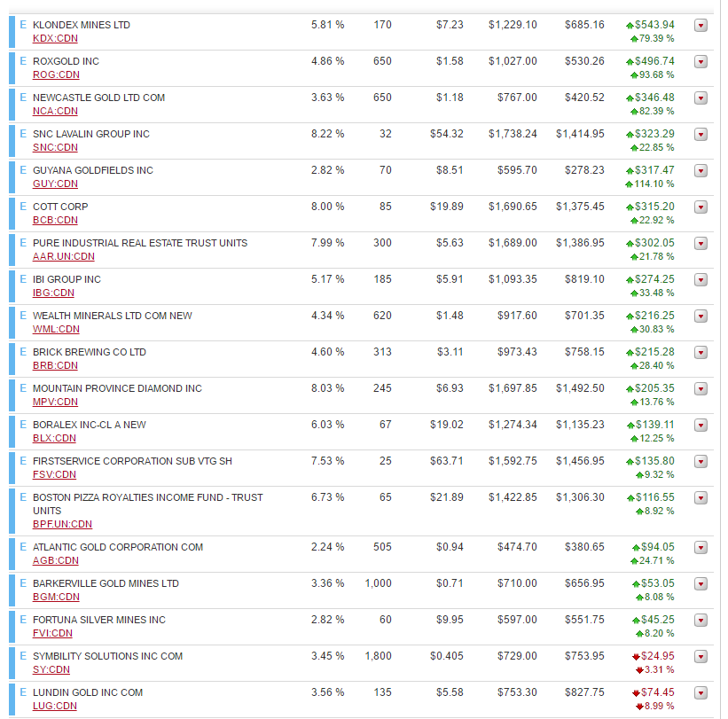
Task: Click the E equity marker beside Lundin Gold
Action: pyautogui.click(x=23, y=692)
